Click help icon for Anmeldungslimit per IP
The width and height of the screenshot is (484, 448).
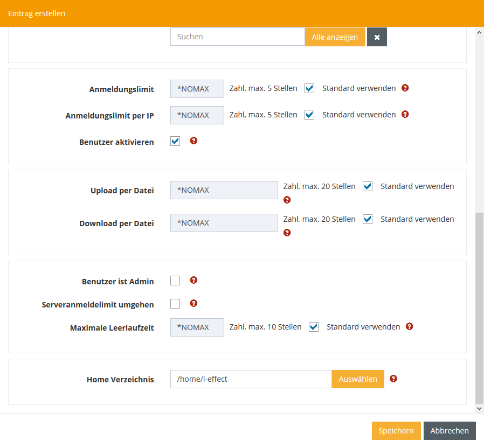tap(405, 114)
